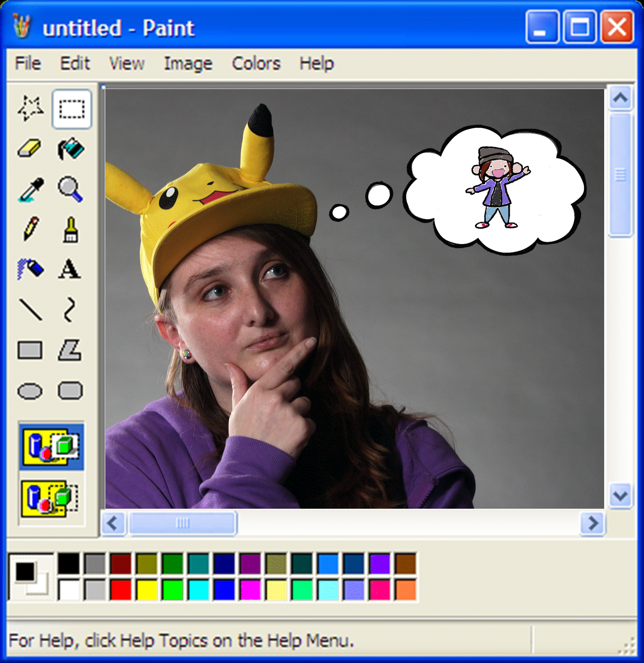Click the vertical scrollbar up arrow

[620, 98]
